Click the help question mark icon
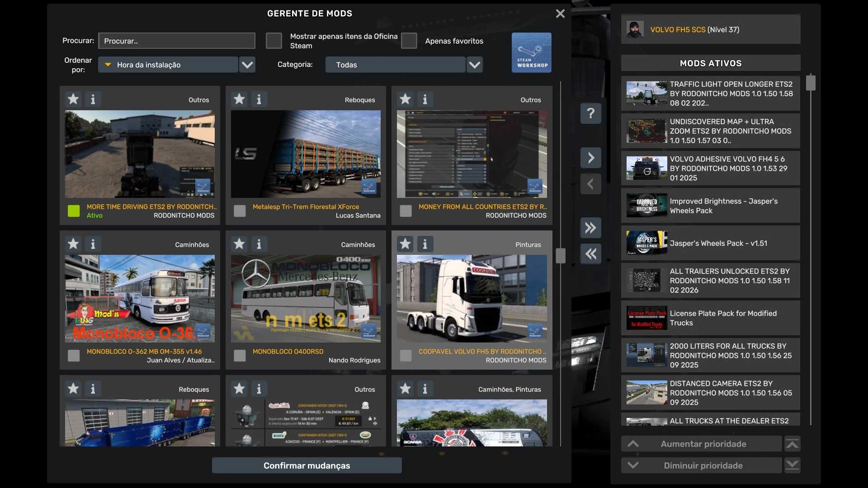Image resolution: width=868 pixels, height=488 pixels. click(x=590, y=113)
